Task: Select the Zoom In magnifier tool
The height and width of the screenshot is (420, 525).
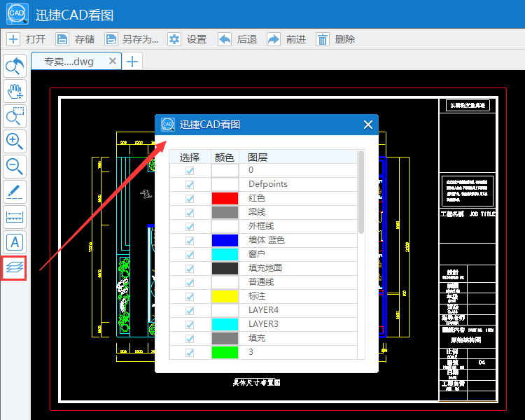Action: pyautogui.click(x=15, y=141)
